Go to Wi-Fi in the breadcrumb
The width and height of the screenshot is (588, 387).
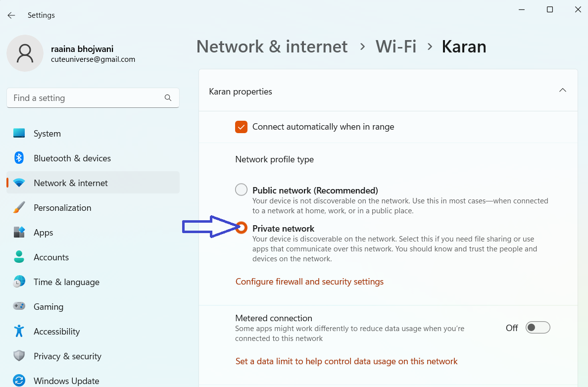395,47
